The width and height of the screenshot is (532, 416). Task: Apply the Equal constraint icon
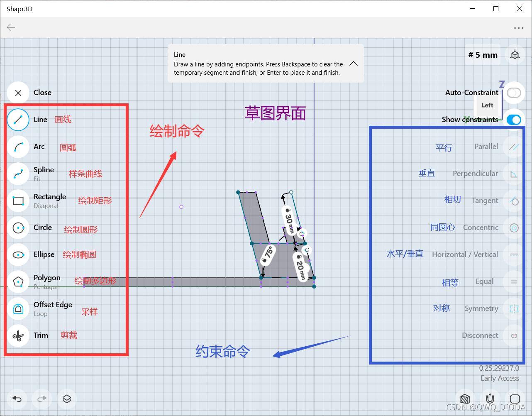click(x=514, y=281)
